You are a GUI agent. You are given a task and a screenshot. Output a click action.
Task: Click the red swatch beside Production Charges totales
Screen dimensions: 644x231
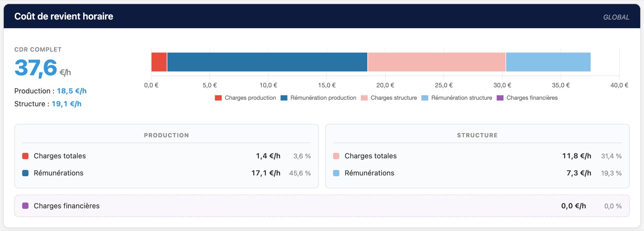(x=25, y=156)
